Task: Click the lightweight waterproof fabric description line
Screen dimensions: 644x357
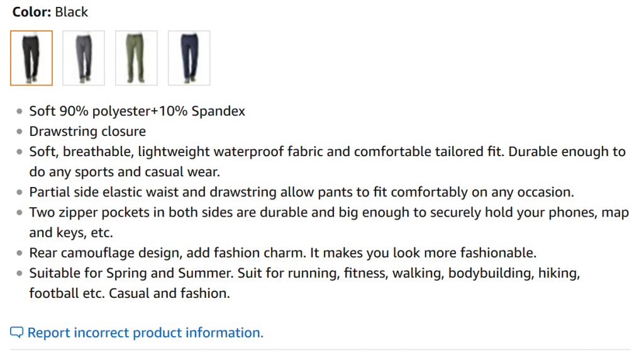Action: tap(327, 152)
